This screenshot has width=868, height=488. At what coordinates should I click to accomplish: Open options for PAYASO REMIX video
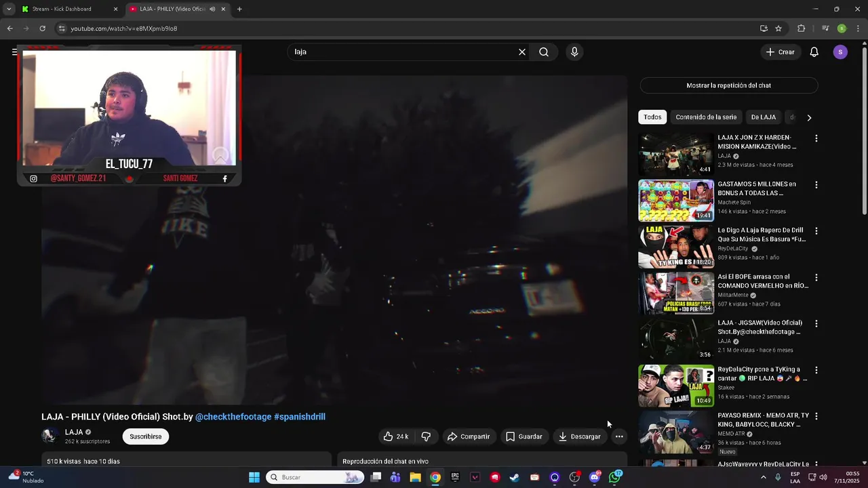coord(816,416)
